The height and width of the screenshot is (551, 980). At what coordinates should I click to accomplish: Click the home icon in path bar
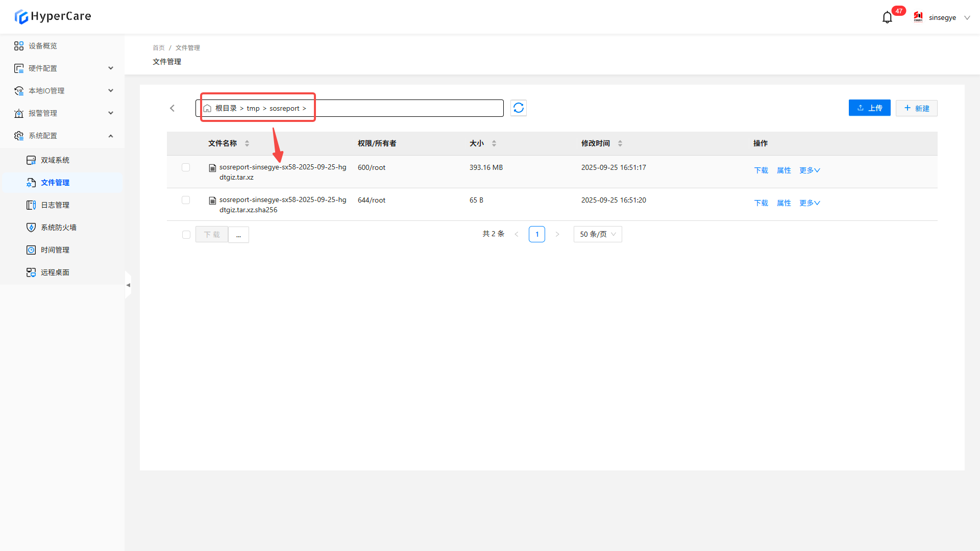pos(207,108)
